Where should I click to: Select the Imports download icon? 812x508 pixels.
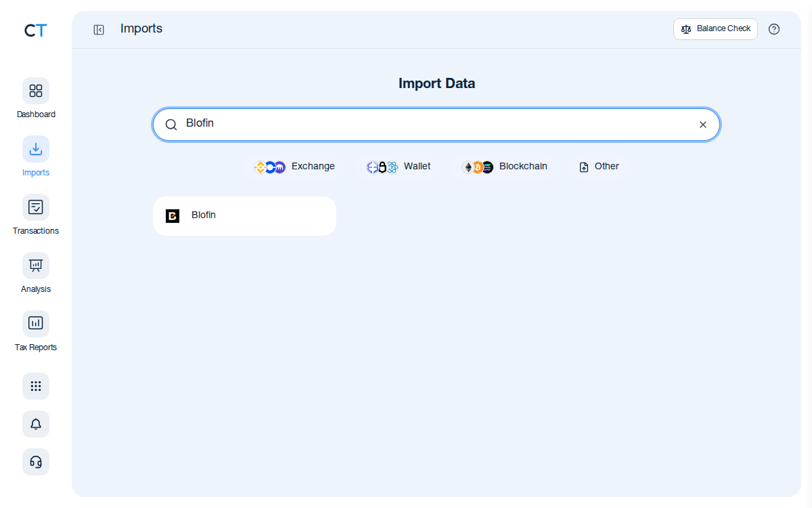coord(36,149)
